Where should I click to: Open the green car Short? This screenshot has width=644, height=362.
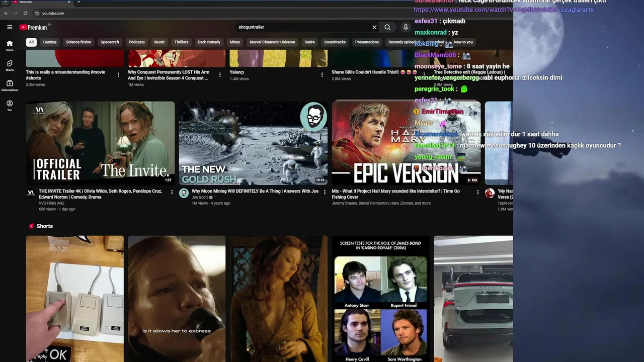(473, 299)
